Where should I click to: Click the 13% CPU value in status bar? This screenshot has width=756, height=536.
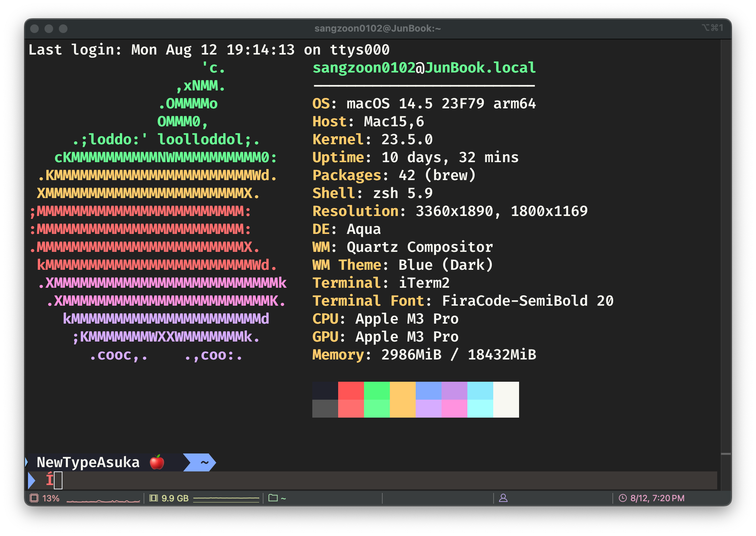point(51,498)
